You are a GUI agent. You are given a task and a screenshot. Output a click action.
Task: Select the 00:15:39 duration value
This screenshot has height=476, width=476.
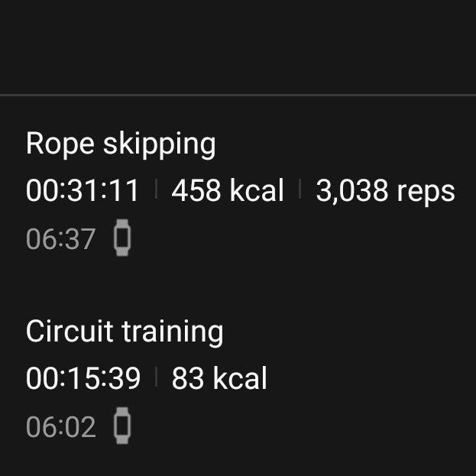pyautogui.click(x=83, y=379)
